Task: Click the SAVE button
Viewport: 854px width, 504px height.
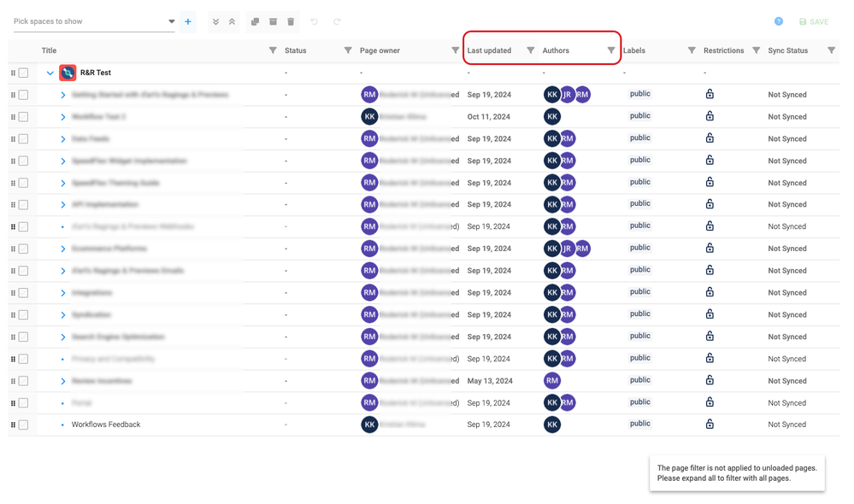Action: (814, 21)
